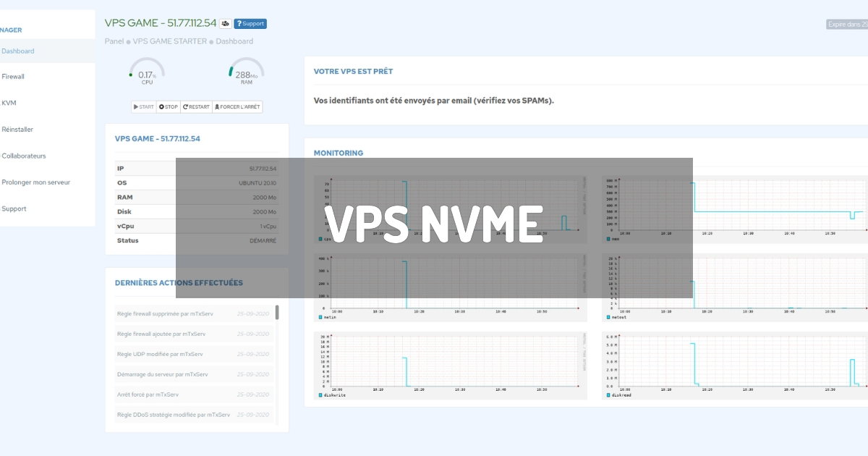
Task: Click the MONITORING section heading
Action: 339,153
